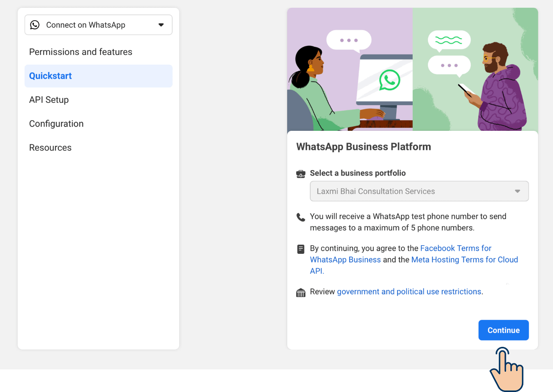The image size is (553, 392).
Task: Open the Connect on WhatsApp dropdown
Action: tap(99, 25)
